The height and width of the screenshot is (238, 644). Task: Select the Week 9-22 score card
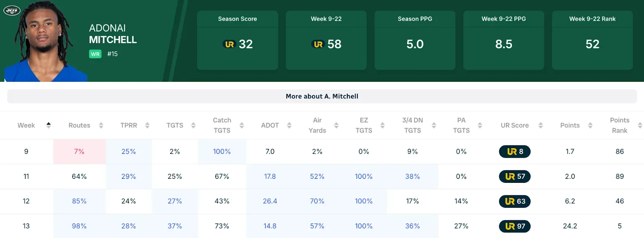click(x=326, y=40)
